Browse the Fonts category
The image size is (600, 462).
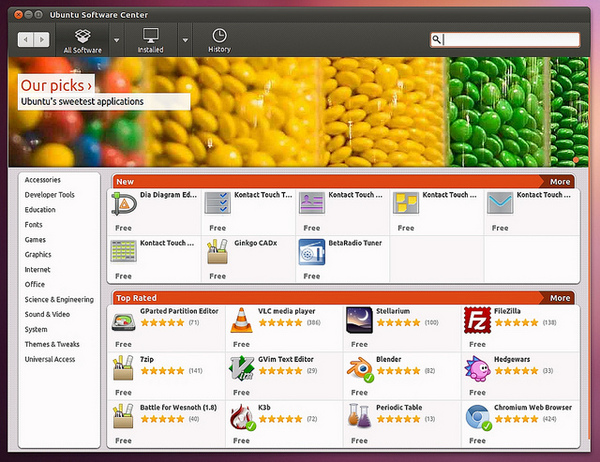pos(33,225)
